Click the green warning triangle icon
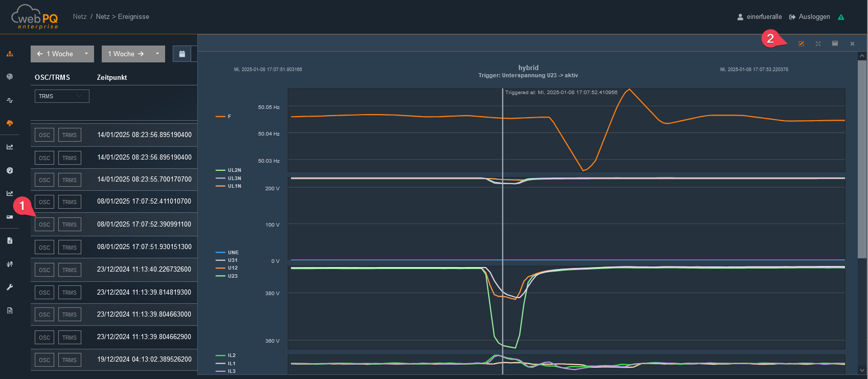The height and width of the screenshot is (379, 868). [x=841, y=17]
